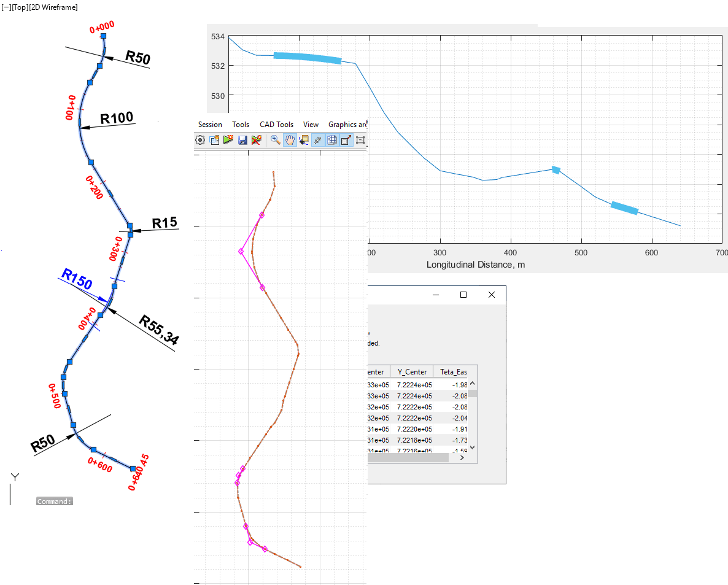Open the View menu
Image resolution: width=728 pixels, height=585 pixels.
click(311, 125)
